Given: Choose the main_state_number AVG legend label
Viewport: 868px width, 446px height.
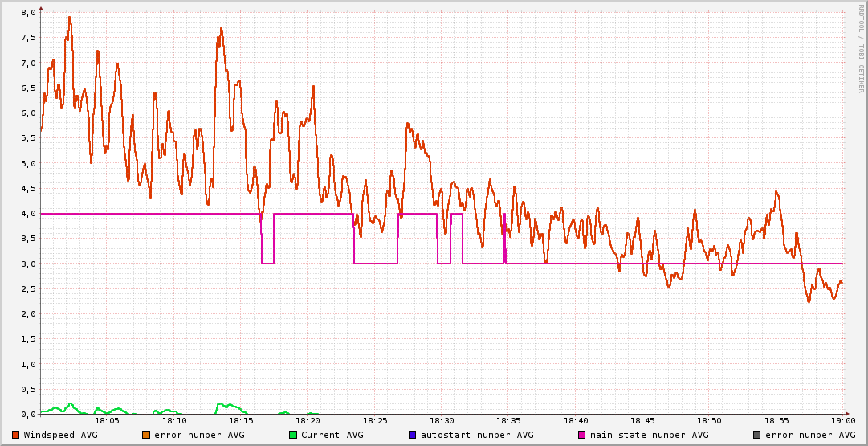Looking at the screenshot, I should coord(649,435).
